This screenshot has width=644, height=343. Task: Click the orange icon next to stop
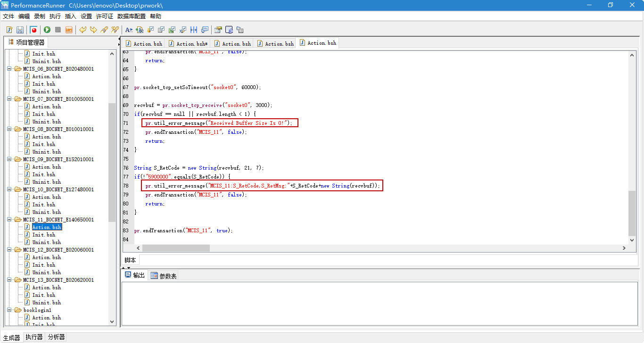coord(69,30)
